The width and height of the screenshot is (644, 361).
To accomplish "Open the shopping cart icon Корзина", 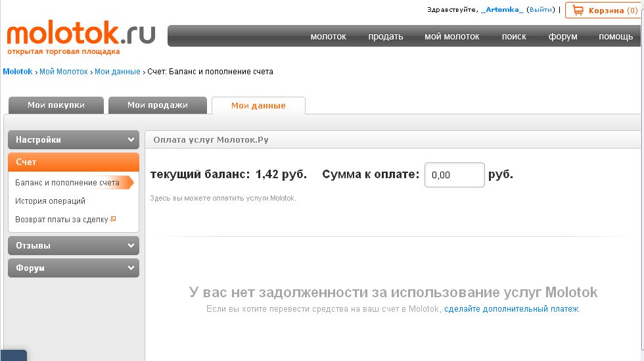I will click(578, 11).
